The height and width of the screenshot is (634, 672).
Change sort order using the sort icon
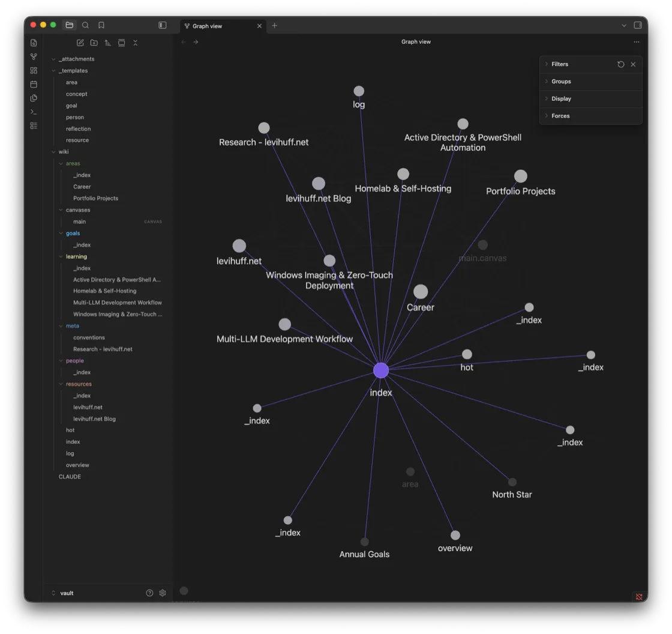point(107,43)
